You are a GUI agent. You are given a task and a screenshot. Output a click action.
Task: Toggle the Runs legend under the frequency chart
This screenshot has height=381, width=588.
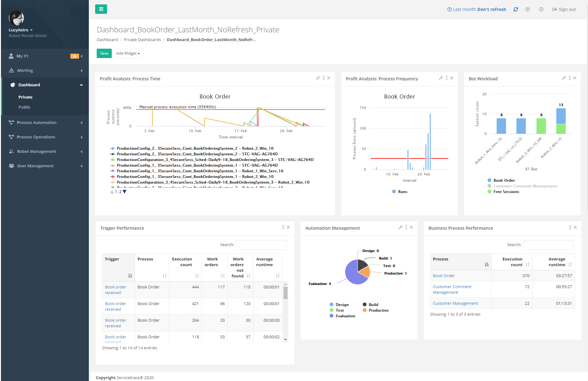click(399, 191)
